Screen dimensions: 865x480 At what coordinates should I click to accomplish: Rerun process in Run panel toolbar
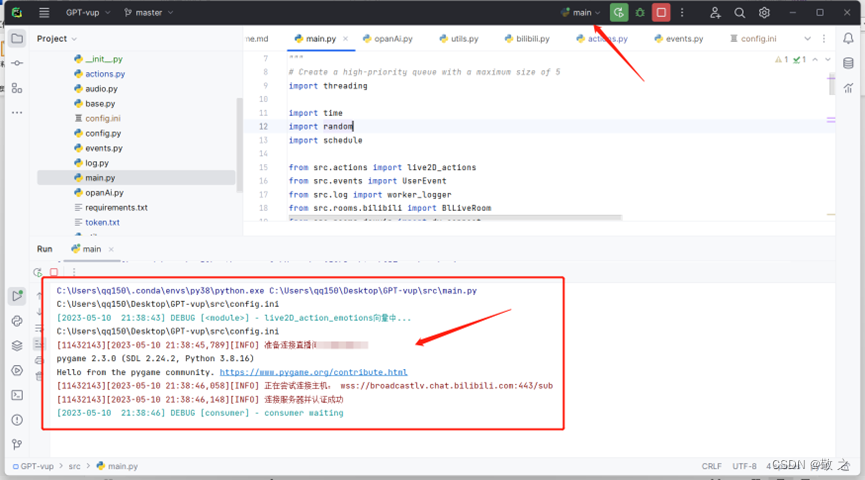click(38, 272)
